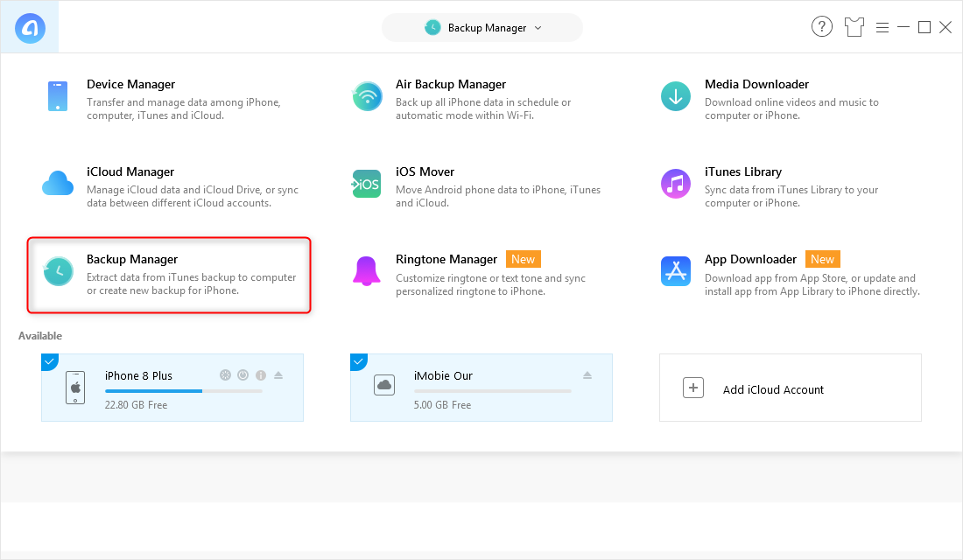Click the plus icon for adding iCloud account
This screenshot has width=963, height=560.
coord(693,388)
